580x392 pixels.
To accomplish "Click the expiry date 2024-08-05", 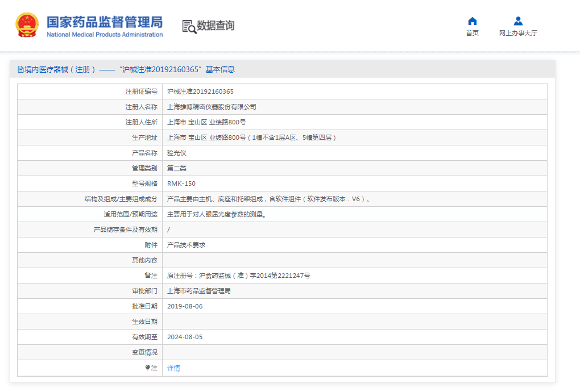I will click(185, 337).
